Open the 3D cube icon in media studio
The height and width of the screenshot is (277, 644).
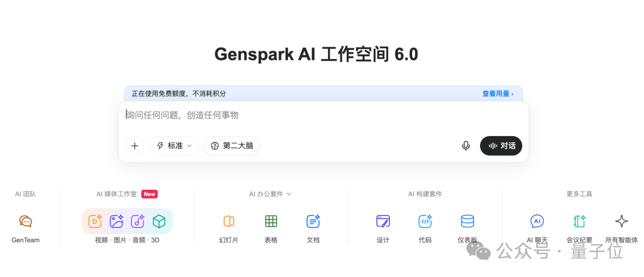(x=159, y=221)
